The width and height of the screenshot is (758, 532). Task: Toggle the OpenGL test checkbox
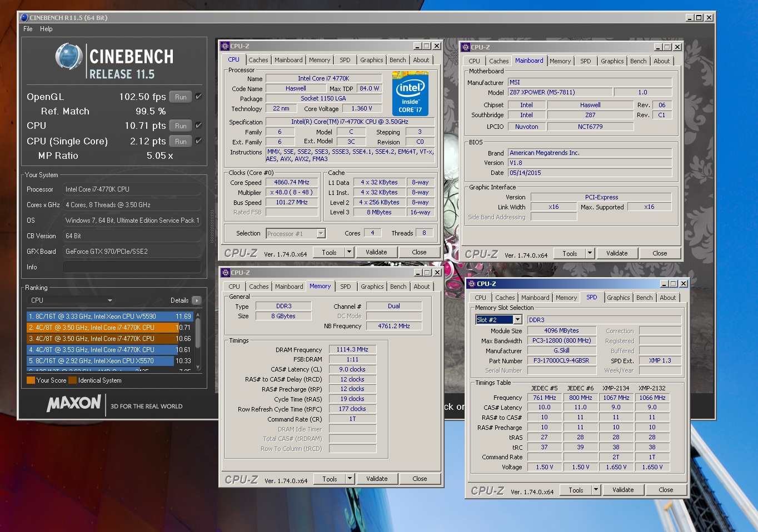tap(198, 97)
